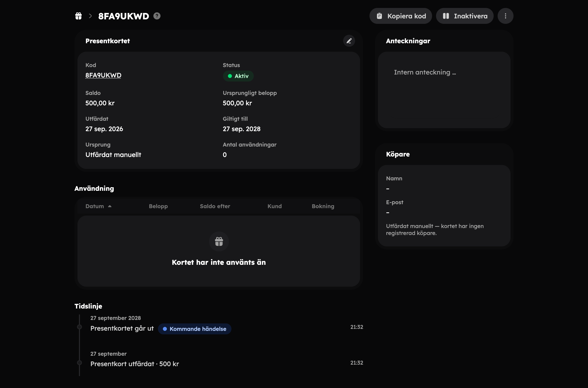
Task: Click the help question mark beside 8FA9UKWD
Action: pos(157,16)
